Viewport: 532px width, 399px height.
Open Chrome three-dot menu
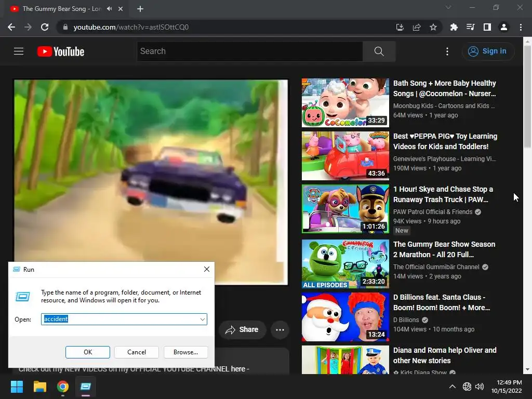tap(521, 27)
